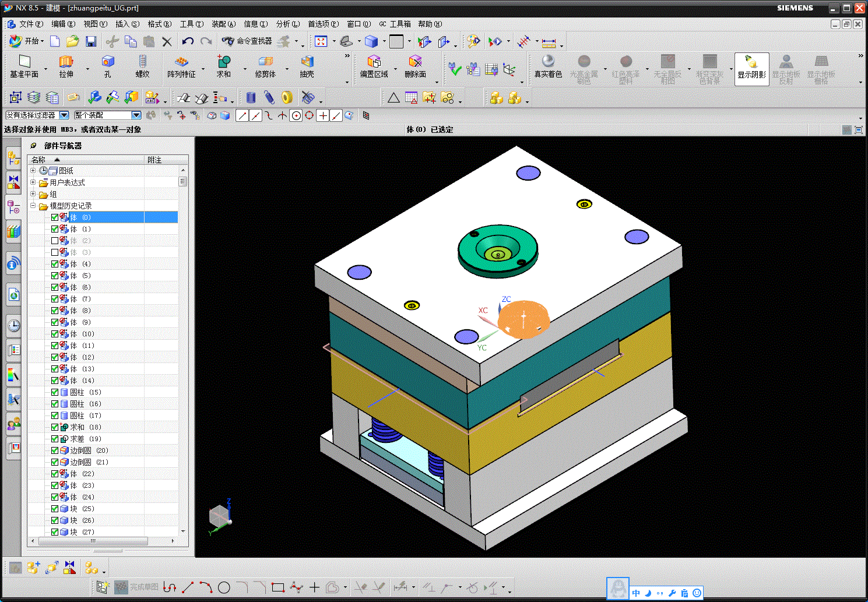This screenshot has width=868, height=602.
Task: Open the 装配 (Assemblies) menu
Action: [223, 24]
